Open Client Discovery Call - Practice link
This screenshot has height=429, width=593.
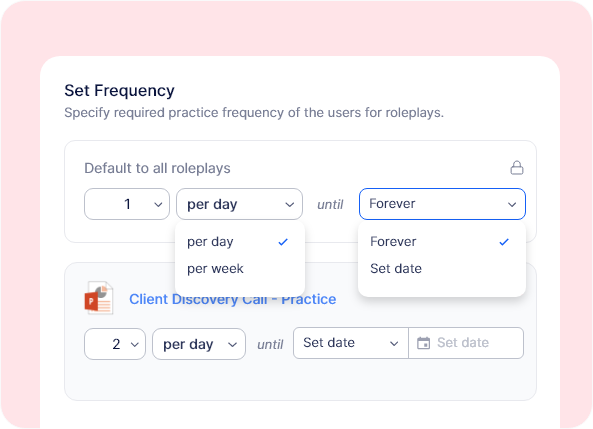tap(233, 299)
